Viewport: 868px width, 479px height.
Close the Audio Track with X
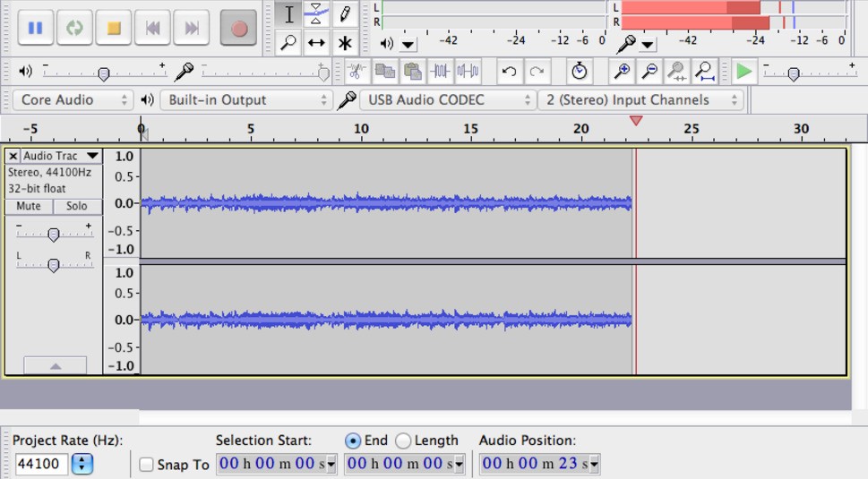(x=13, y=156)
